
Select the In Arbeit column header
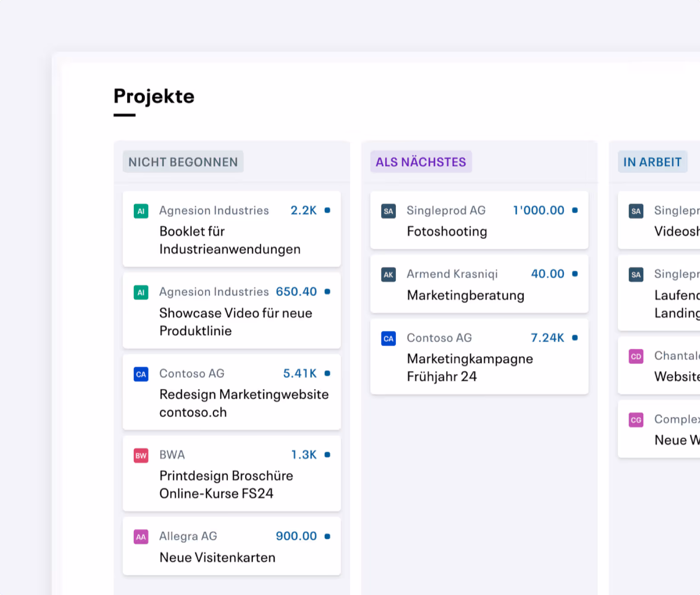coord(652,162)
